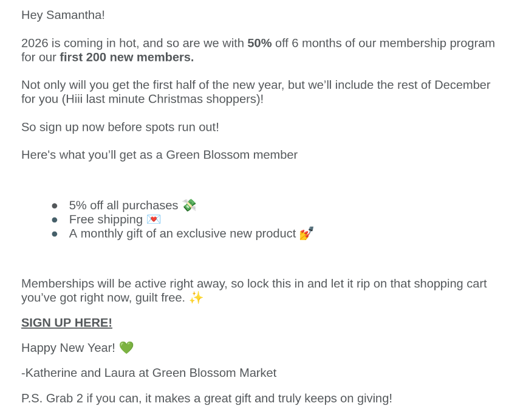This screenshot has height=420, width=523.
Task: Click the 'P.S. Grab 2 if you can' line
Action: (x=207, y=398)
